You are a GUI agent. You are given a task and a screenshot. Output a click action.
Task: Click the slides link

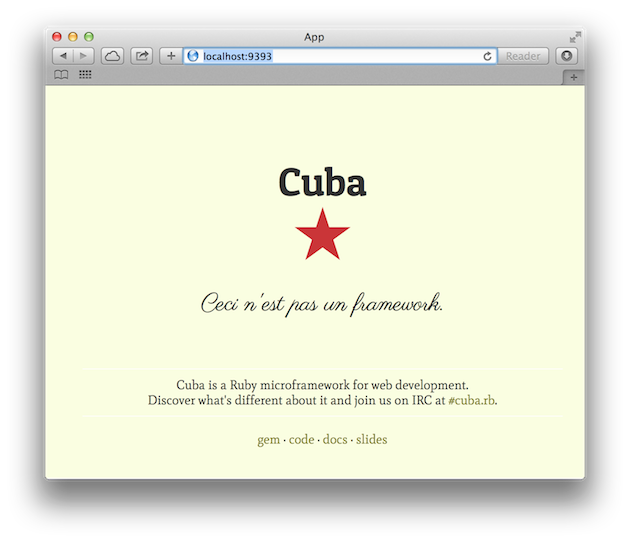click(x=371, y=439)
